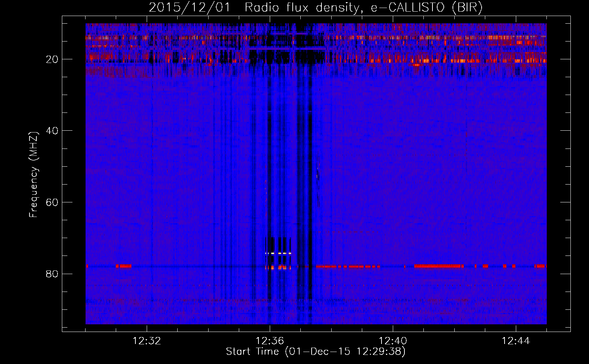
Task: Click the white dashed burst near 74 MHz
Action: tap(278, 253)
